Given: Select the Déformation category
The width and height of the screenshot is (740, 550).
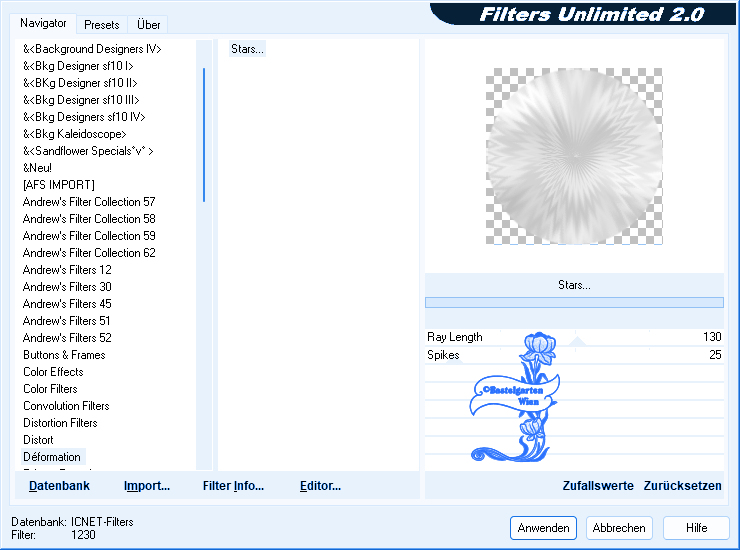Looking at the screenshot, I should 52,457.
